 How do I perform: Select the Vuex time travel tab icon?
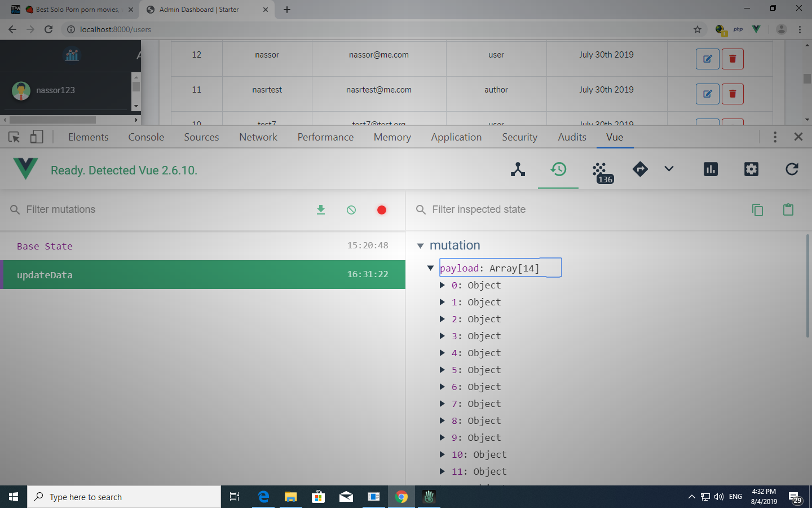(558, 169)
